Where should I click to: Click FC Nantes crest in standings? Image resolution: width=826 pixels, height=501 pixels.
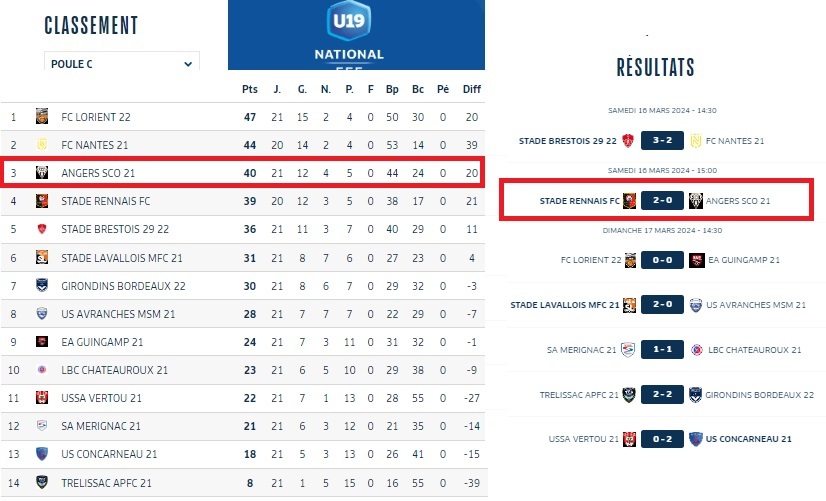(42, 145)
